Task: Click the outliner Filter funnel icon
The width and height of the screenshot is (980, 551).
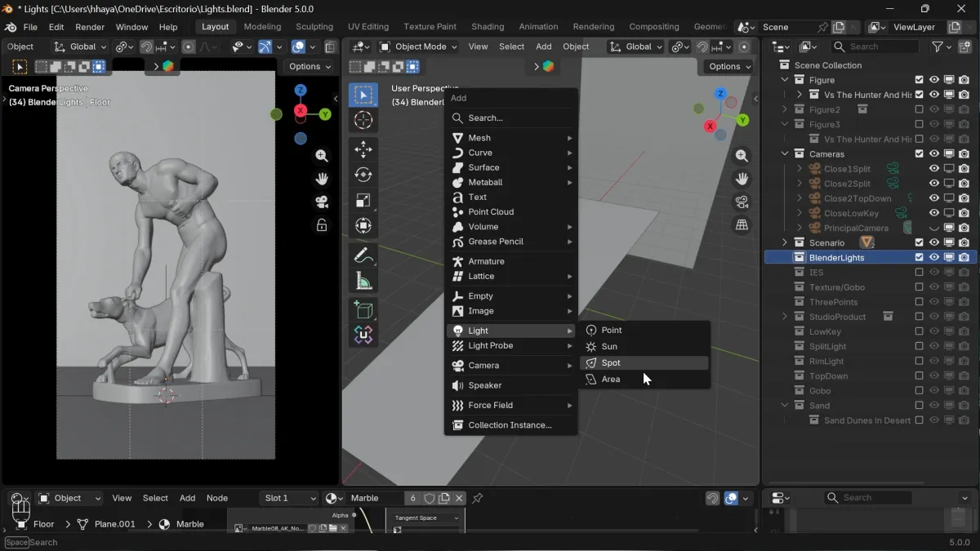Action: (x=938, y=47)
